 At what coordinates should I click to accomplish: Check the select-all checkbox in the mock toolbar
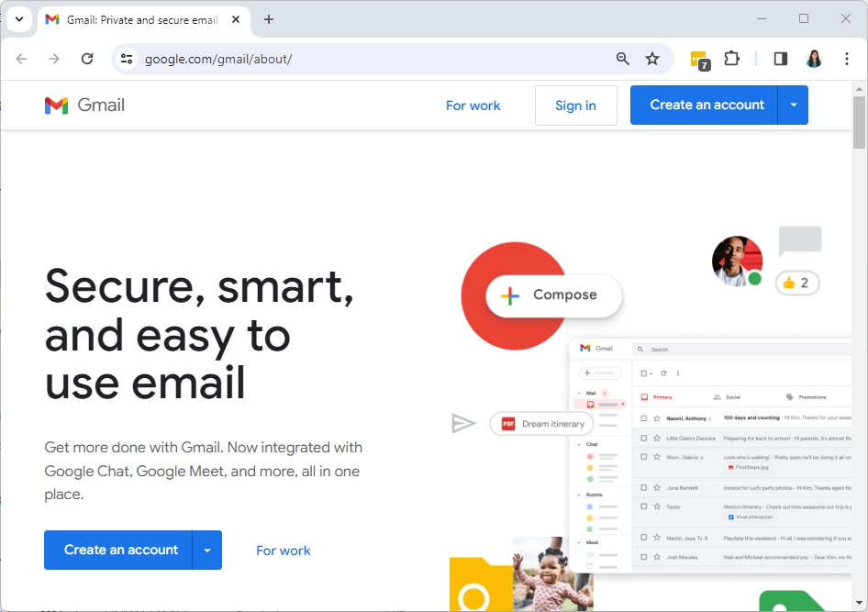(642, 372)
